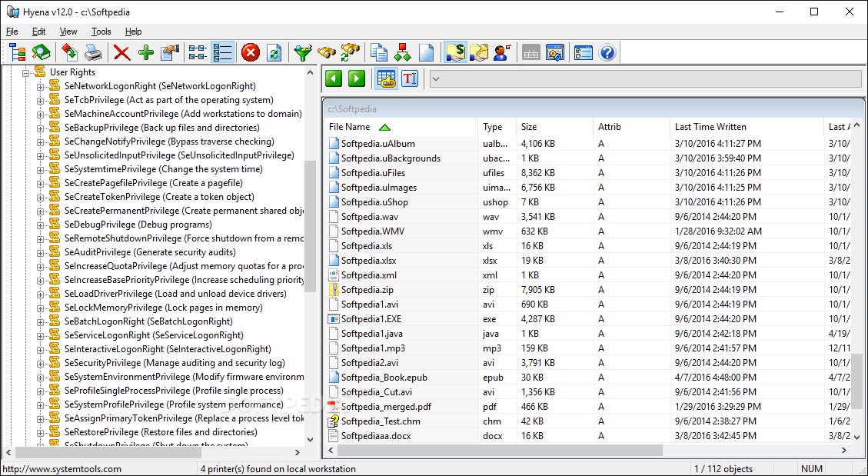
Task: Select the Softpedia_merged.pdf file
Action: point(386,406)
